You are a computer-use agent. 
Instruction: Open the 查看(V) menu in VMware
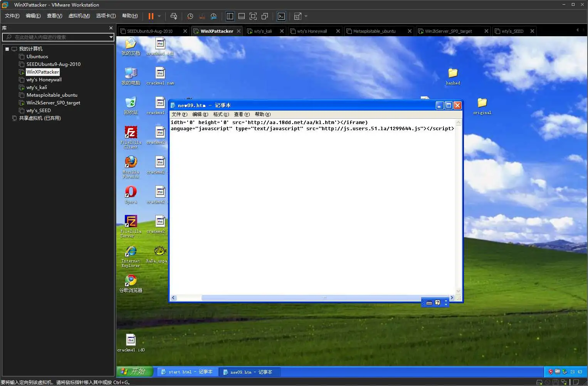tap(54, 16)
